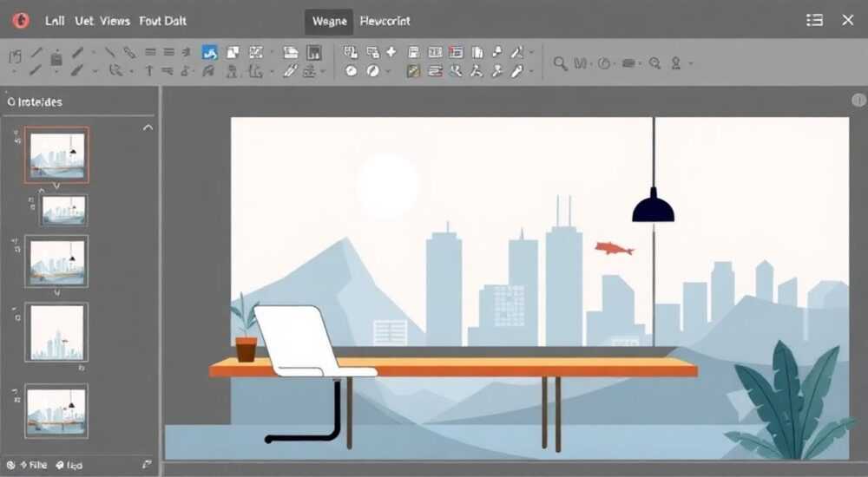Click the white plus icon in toolbar
The height and width of the screenshot is (477, 868).
391,52
